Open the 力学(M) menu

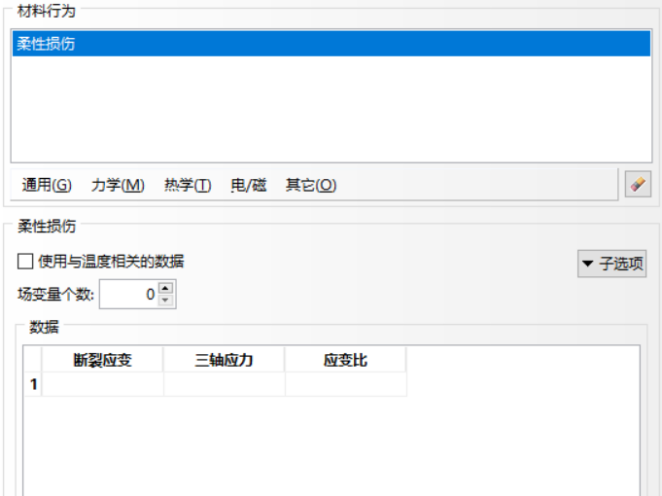click(118, 185)
